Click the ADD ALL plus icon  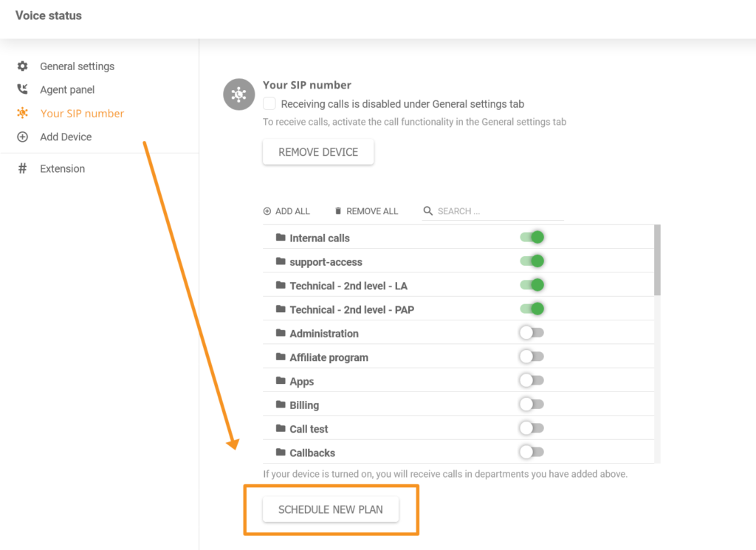(x=267, y=211)
